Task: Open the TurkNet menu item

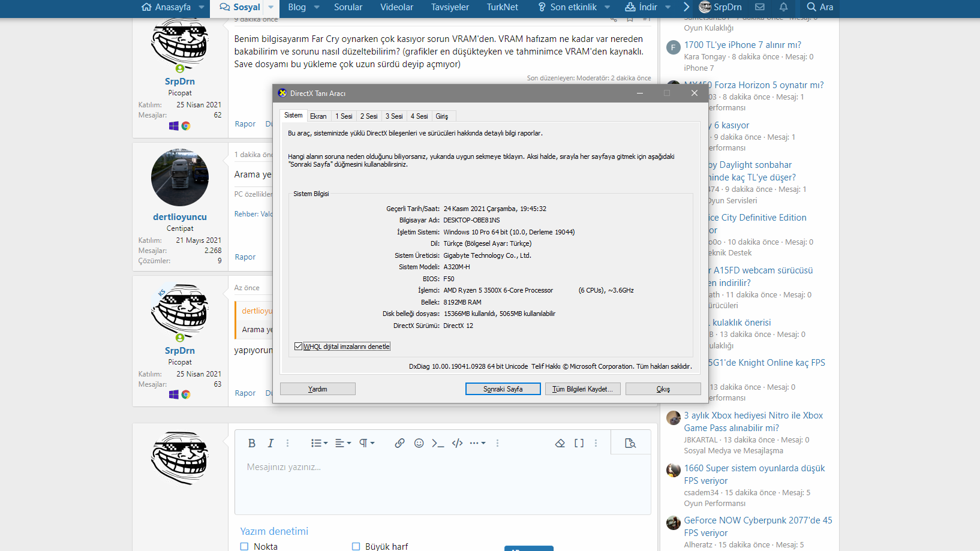Action: [x=502, y=7]
